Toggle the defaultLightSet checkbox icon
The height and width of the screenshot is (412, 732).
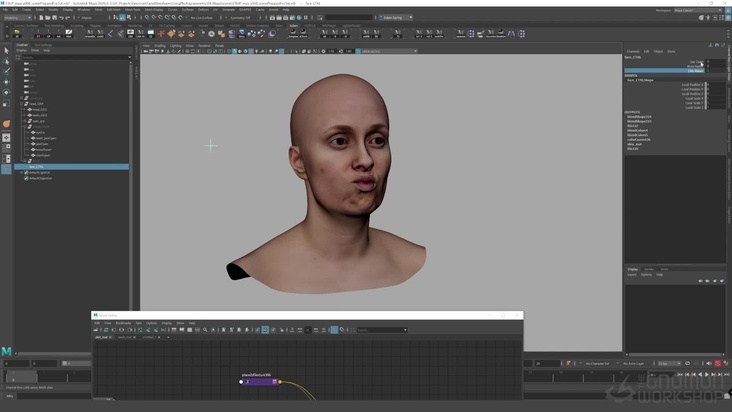26,172
